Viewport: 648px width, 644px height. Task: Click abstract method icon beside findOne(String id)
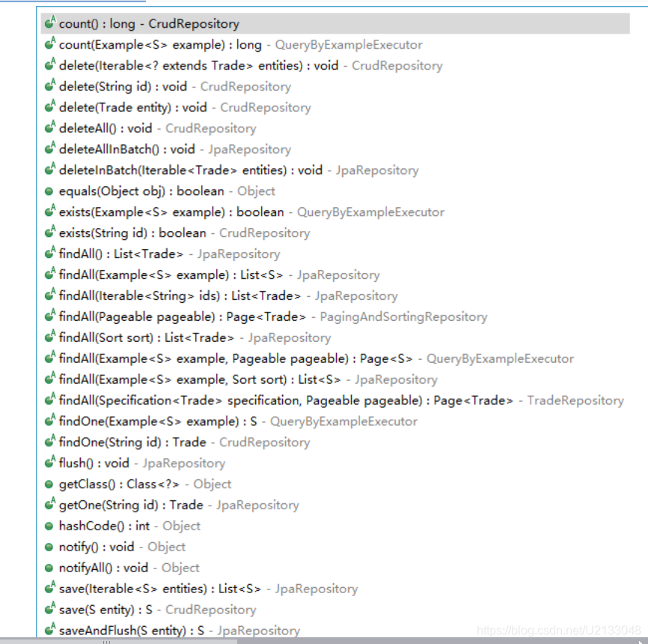[x=49, y=441]
